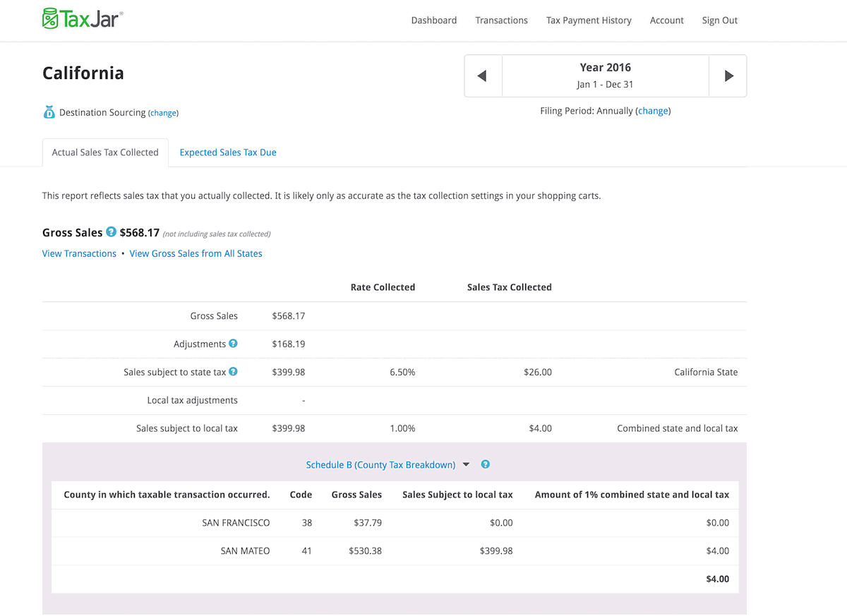Go to Tax Payment History page
This screenshot has width=847, height=616.
point(589,20)
